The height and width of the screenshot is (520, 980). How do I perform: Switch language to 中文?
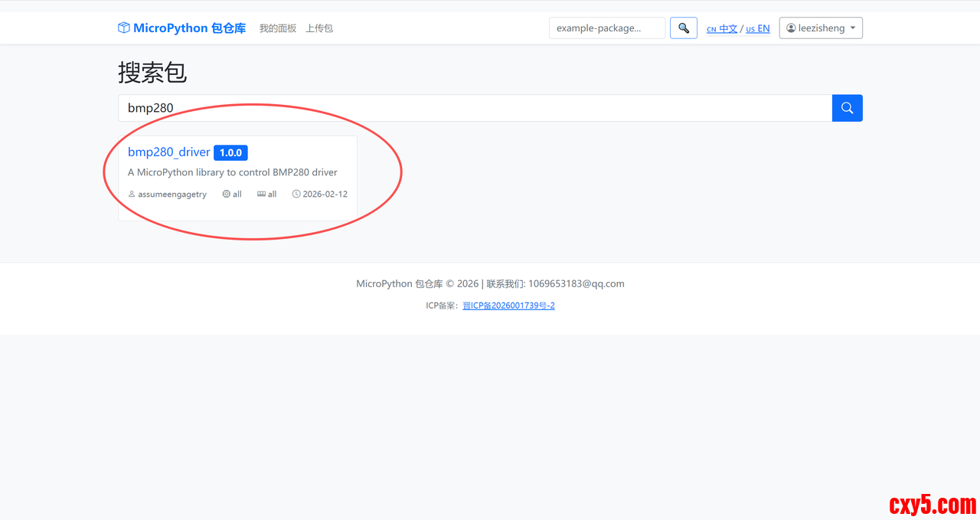[722, 29]
